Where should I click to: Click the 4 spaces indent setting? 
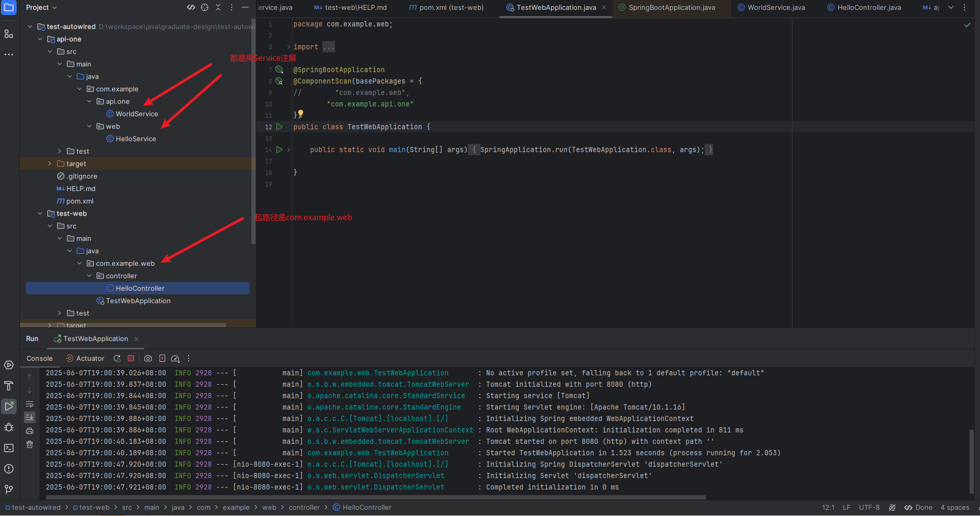955,508
